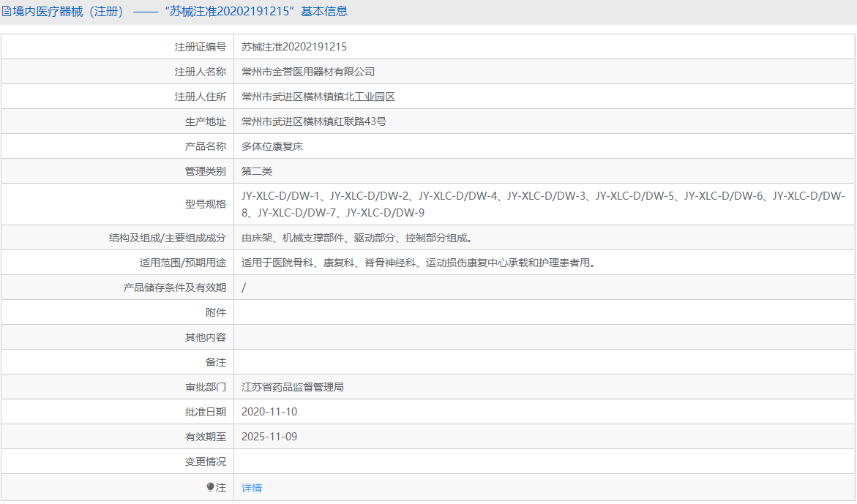The height and width of the screenshot is (504, 857).
Task: Click the 产品名称 label
Action: tap(206, 146)
